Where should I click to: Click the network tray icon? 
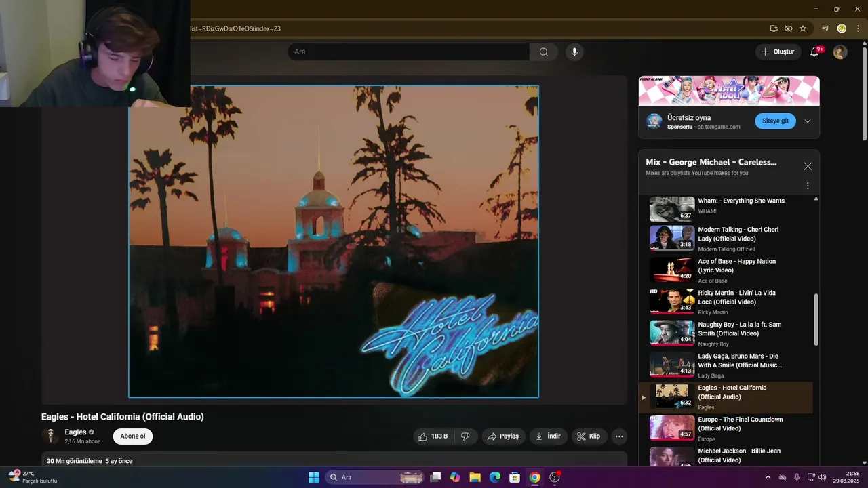[810, 477]
